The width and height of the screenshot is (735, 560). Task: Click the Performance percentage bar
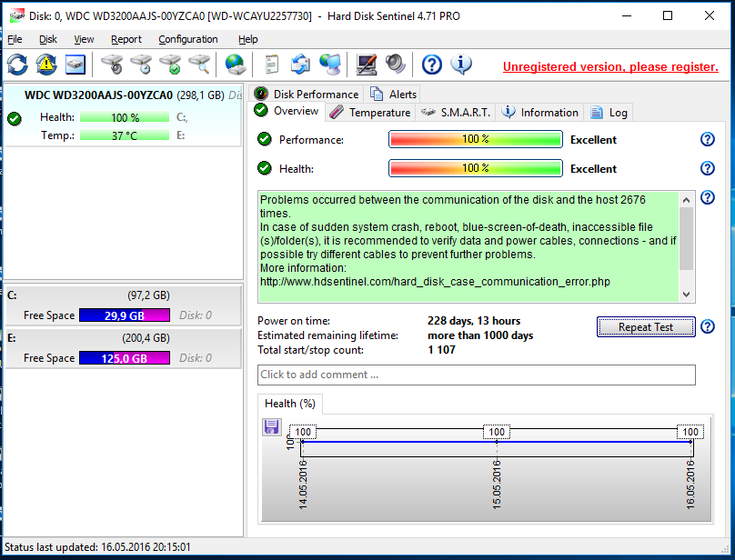[475, 138]
